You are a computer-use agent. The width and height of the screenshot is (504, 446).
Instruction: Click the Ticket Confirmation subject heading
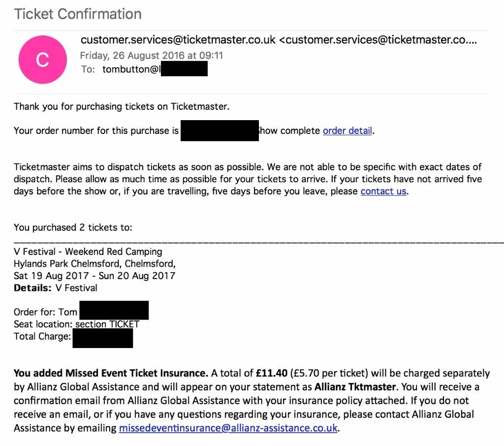[x=78, y=14]
